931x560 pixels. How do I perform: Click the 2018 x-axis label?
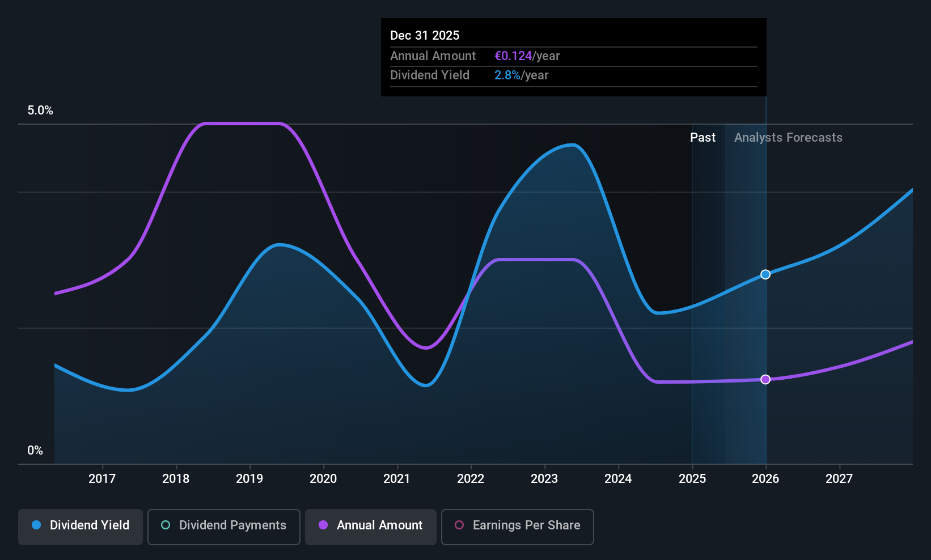(x=176, y=478)
